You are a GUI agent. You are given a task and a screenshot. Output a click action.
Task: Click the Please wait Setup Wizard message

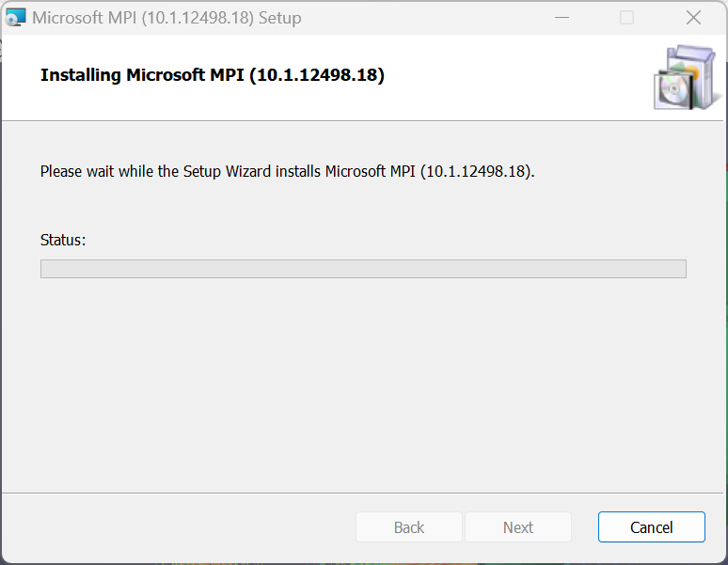(x=288, y=171)
